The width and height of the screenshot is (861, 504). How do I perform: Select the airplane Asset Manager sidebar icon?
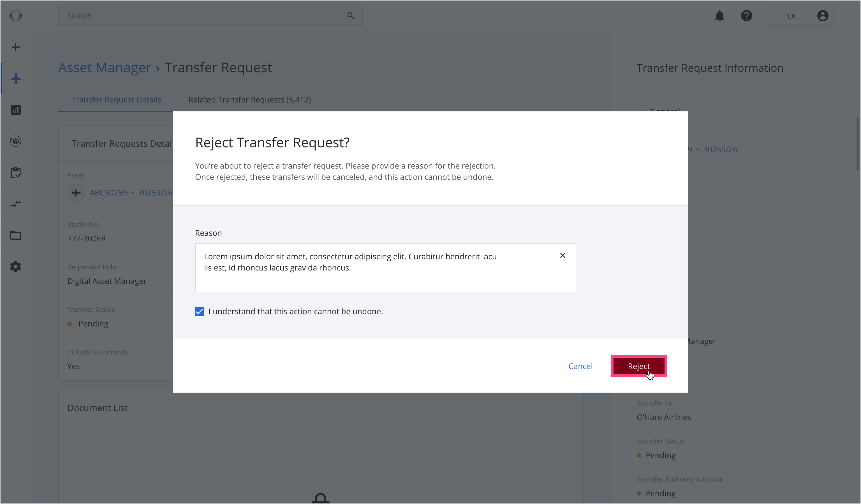click(16, 78)
